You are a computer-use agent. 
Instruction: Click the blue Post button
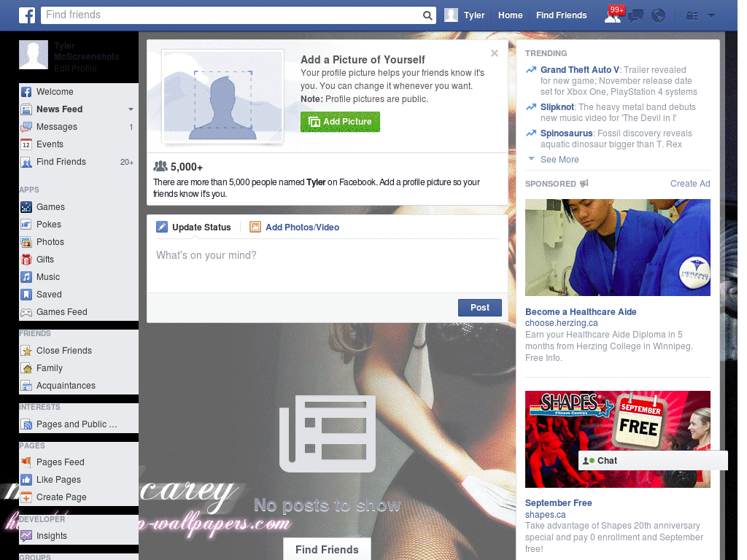point(480,308)
